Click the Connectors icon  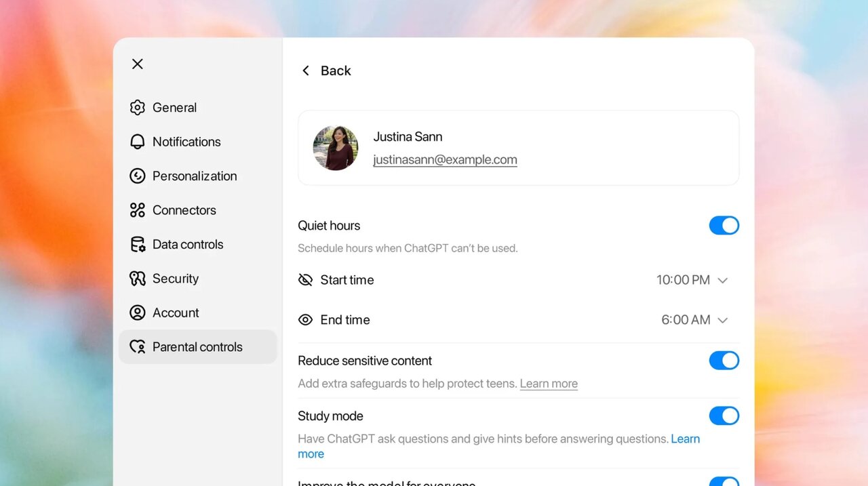[138, 210]
